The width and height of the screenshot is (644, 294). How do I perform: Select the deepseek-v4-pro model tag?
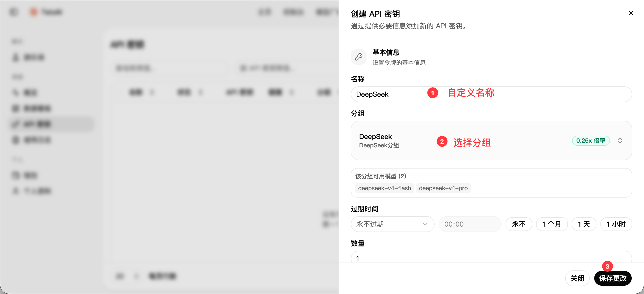point(443,188)
